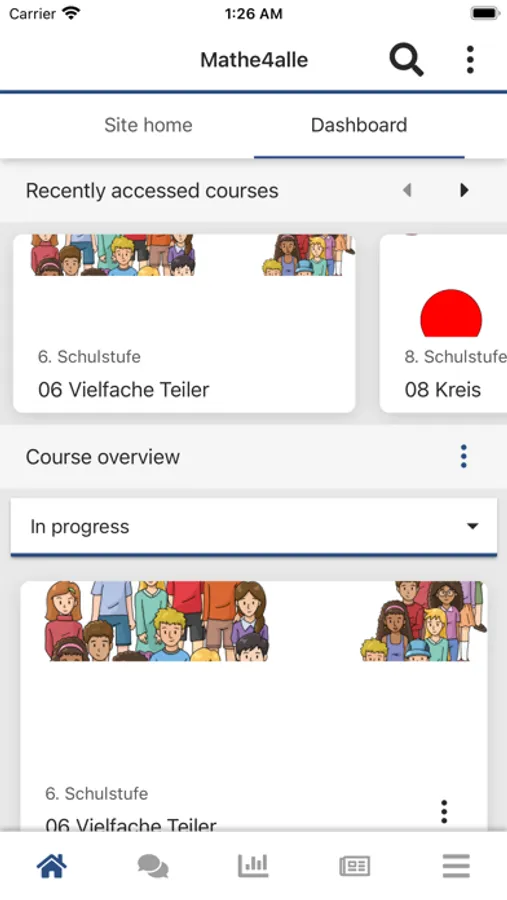Viewport: 507px width, 900px height.
Task: Open the 06 Vielfache Teiler card options dots
Action: coord(444,812)
